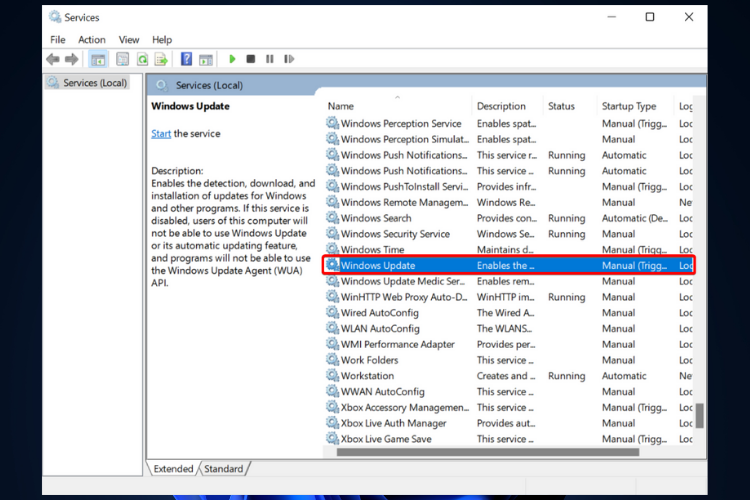Click the Stop Service toolbar icon
The image size is (750, 500).
(x=251, y=60)
